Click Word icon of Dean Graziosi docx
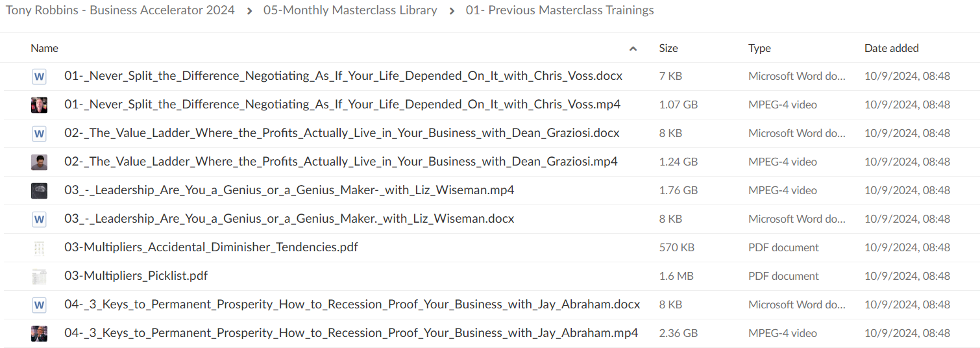The image size is (980, 348). click(39, 134)
